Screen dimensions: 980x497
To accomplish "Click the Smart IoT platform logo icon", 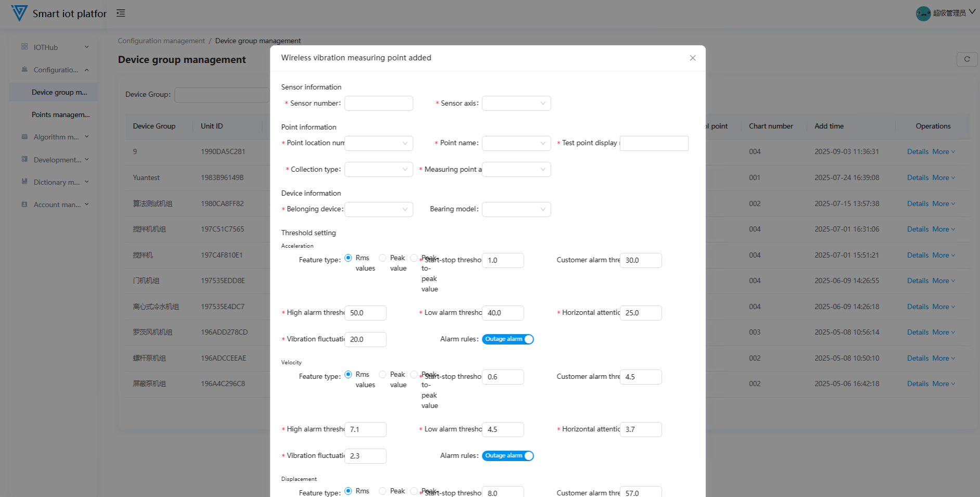I will (x=19, y=13).
